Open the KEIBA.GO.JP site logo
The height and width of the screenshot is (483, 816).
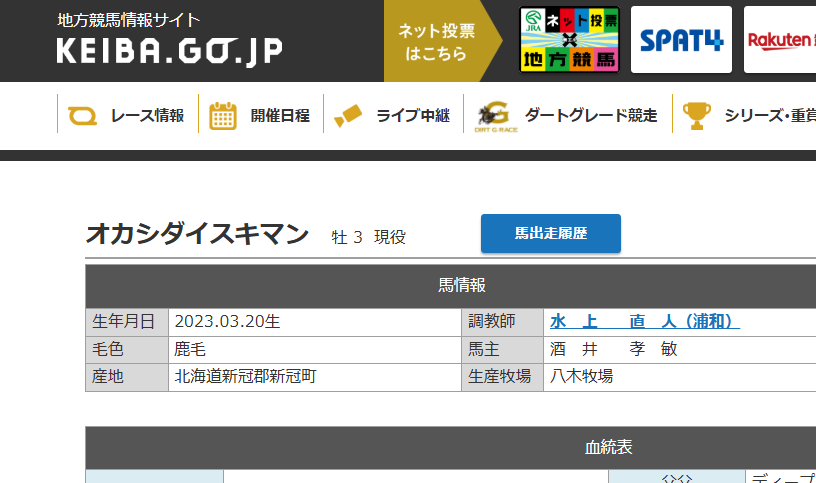click(170, 51)
